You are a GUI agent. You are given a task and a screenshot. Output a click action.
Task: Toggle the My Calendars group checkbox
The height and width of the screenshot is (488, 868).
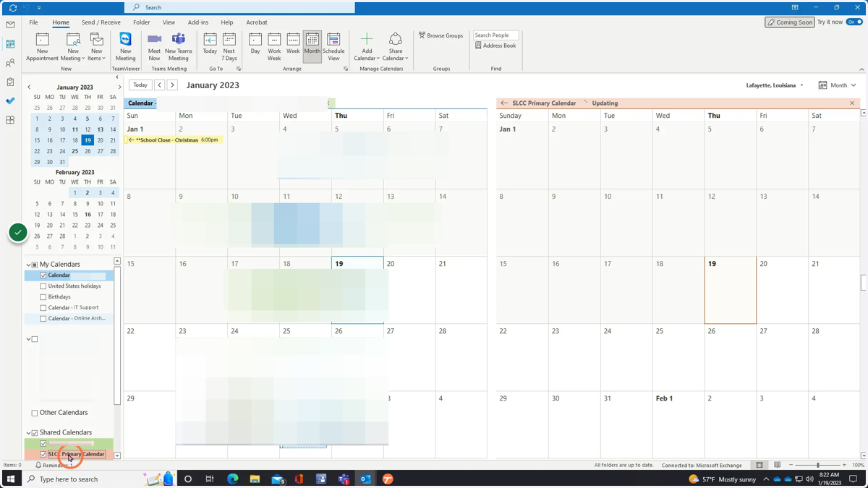click(x=35, y=265)
